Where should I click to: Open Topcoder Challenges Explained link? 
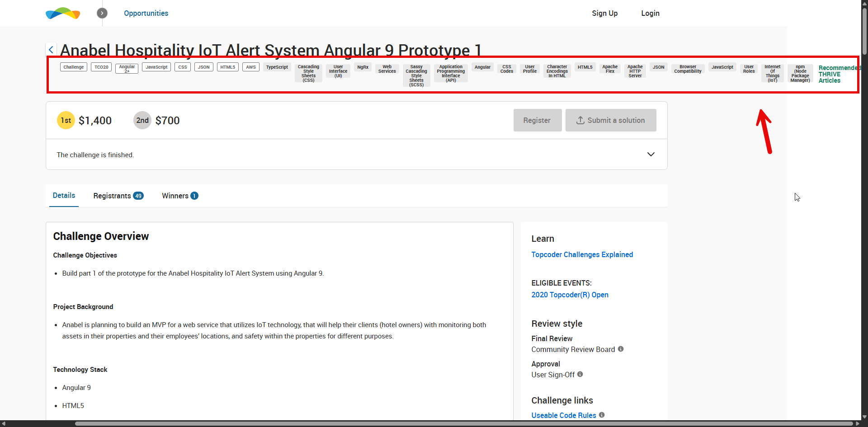coord(582,254)
